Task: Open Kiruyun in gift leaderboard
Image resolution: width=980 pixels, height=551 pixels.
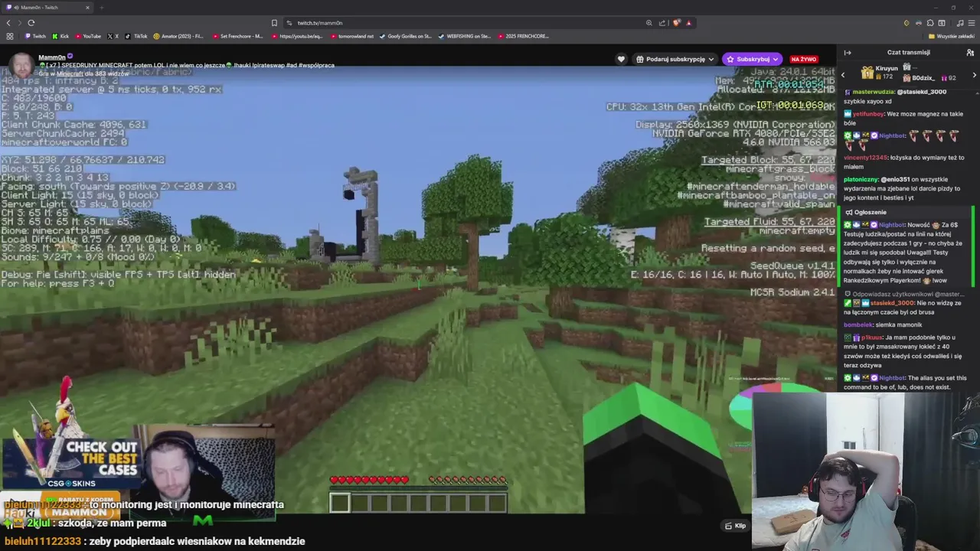Action: [x=886, y=69]
